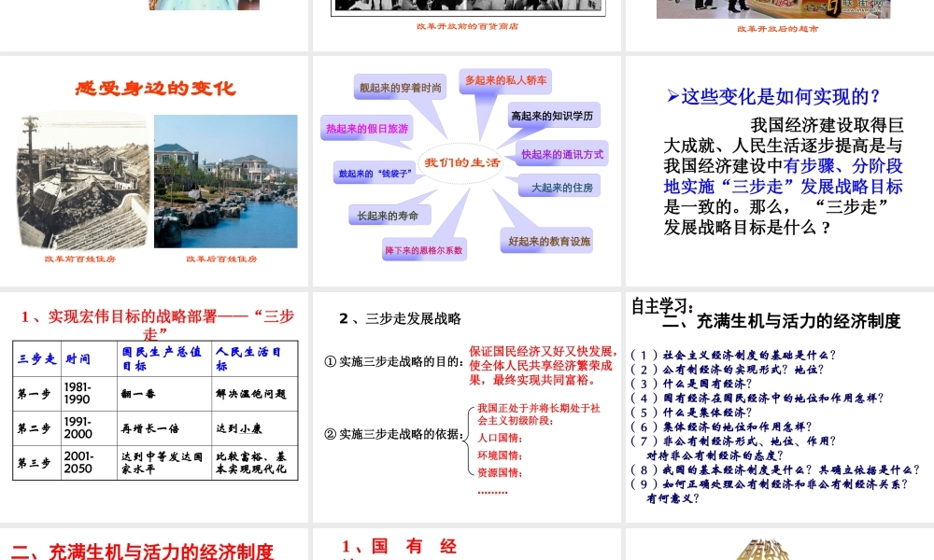The width and height of the screenshot is (934, 560).
Task: Click the blue text 有步骤、分阶段地实施"三步走"
Action: [x=784, y=176]
